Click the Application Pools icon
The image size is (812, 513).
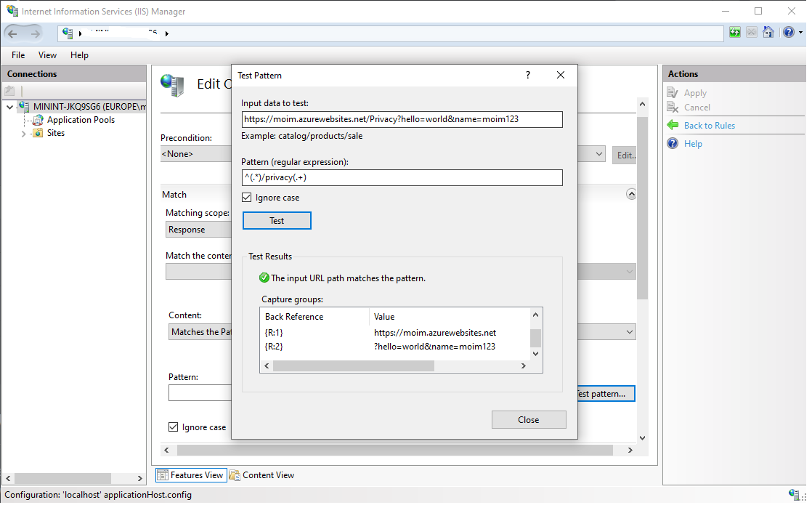pos(38,120)
